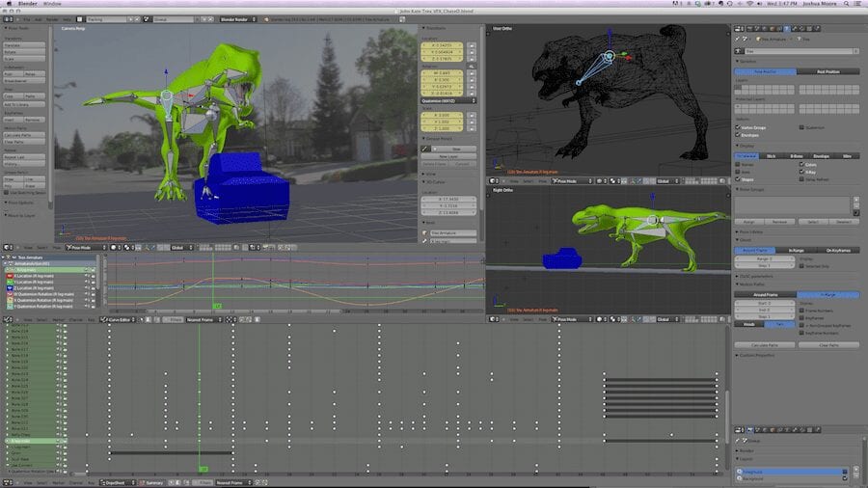Viewport: 868px width, 488px height.
Task: Toggle Axes display checkbox
Action: (x=738, y=172)
